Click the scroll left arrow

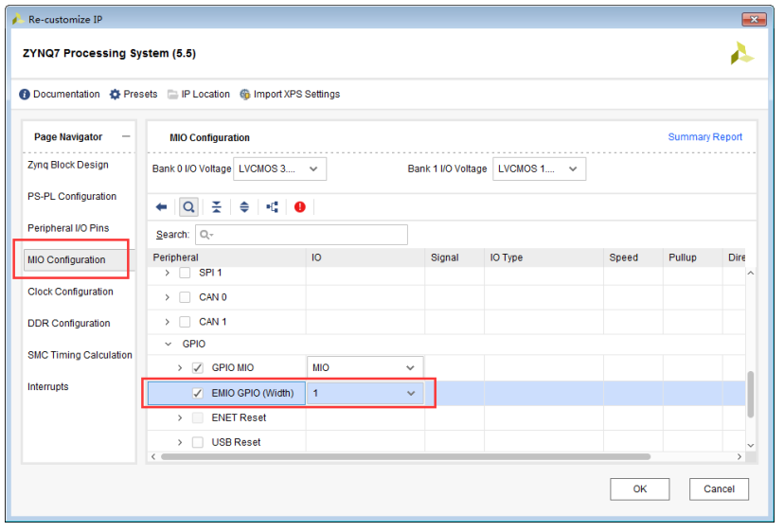(153, 456)
